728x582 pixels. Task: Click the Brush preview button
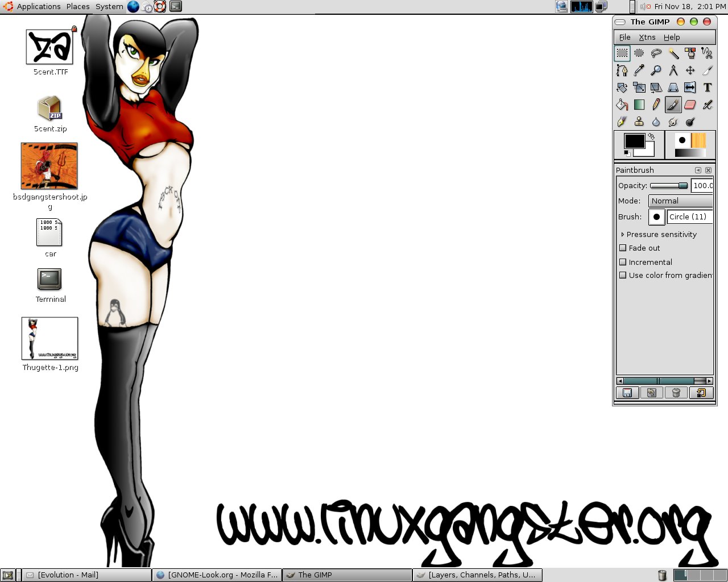pos(656,217)
